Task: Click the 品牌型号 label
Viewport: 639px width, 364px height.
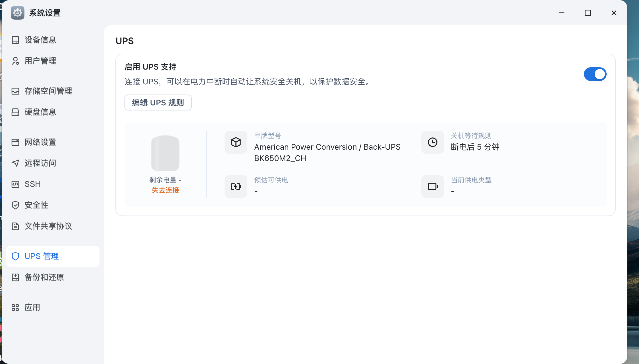Action: (x=267, y=136)
